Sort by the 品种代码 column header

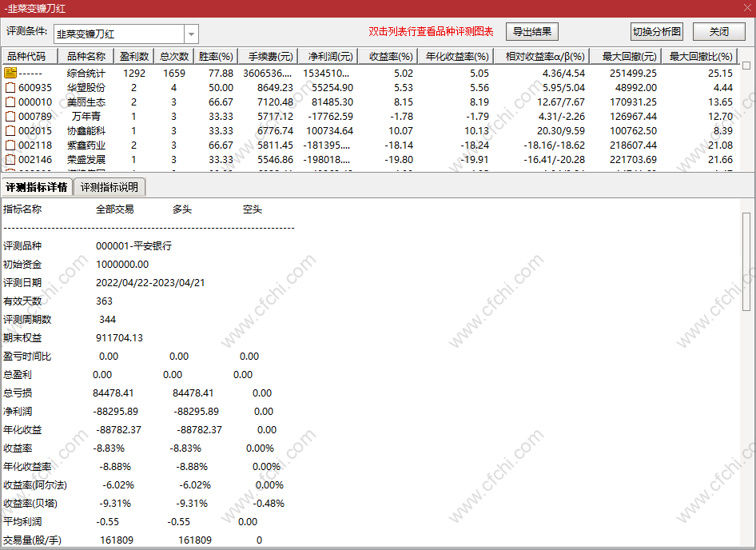[30, 57]
